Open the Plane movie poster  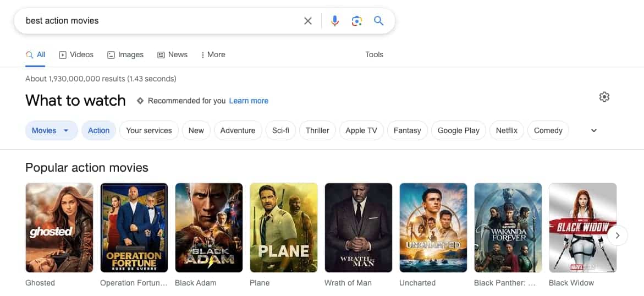tap(283, 227)
